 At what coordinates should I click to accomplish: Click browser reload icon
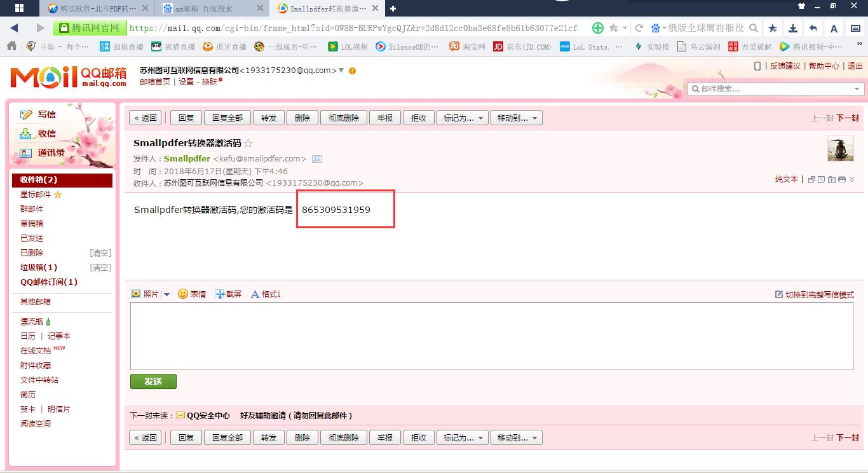pyautogui.click(x=639, y=28)
